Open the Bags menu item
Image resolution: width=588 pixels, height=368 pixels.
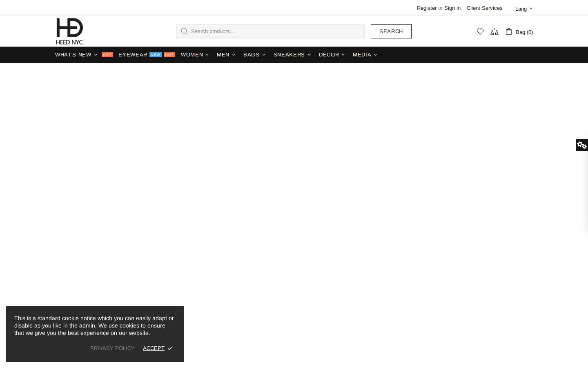251,54
